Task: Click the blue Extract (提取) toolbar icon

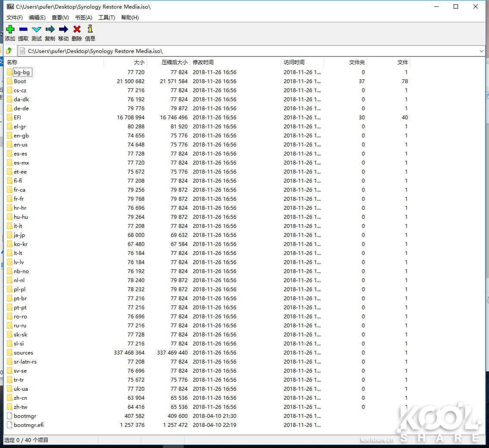Action: point(23,29)
